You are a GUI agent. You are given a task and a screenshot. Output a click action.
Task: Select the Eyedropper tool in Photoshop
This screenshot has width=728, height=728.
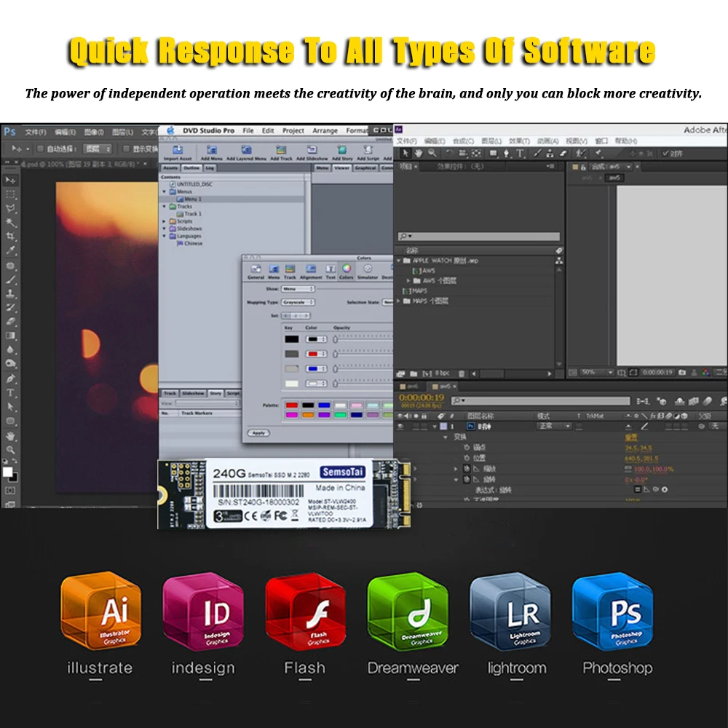coord(10,250)
